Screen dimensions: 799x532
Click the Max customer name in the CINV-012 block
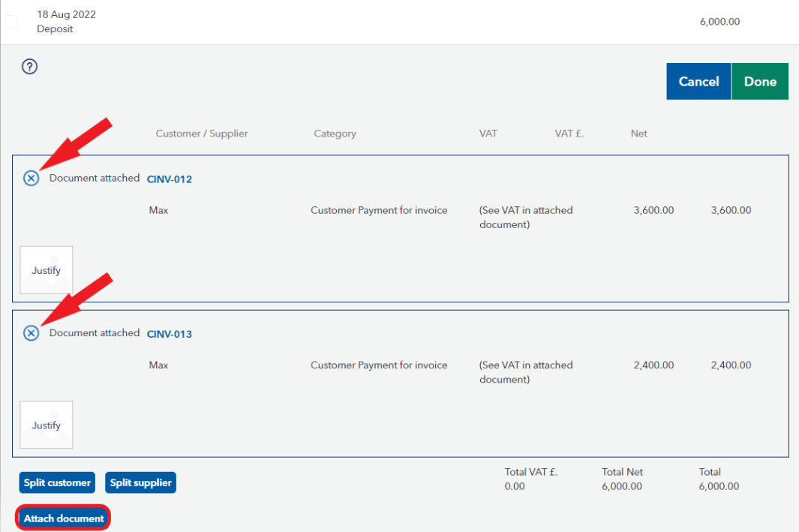158,211
